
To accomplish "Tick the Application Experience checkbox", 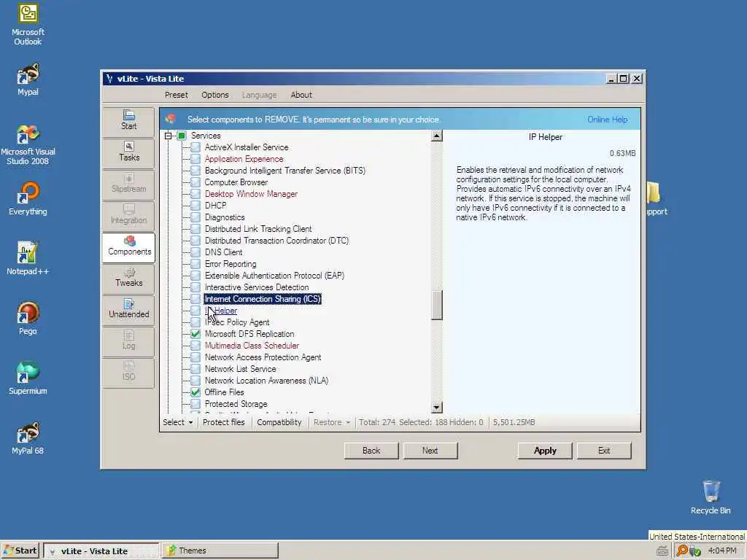I will (196, 159).
